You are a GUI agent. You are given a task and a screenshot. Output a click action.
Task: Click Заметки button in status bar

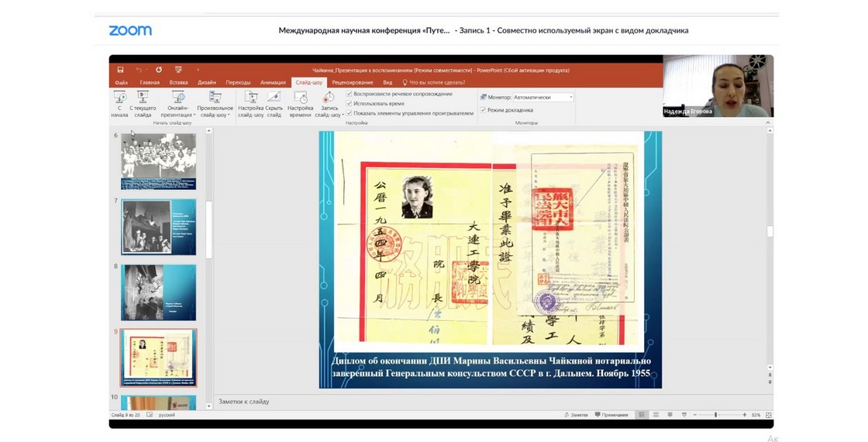(576, 415)
